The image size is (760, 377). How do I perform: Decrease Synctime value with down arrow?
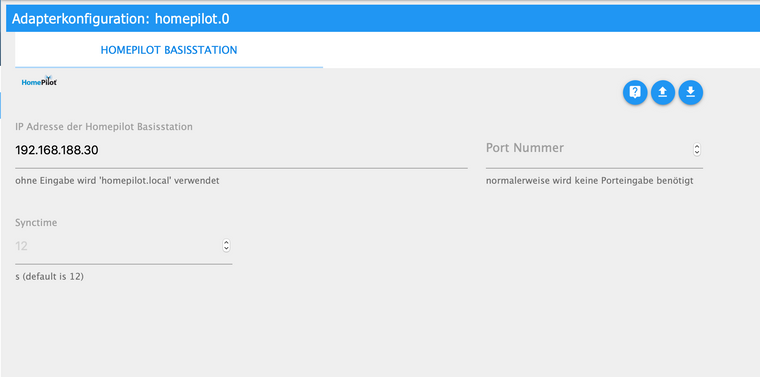click(226, 249)
